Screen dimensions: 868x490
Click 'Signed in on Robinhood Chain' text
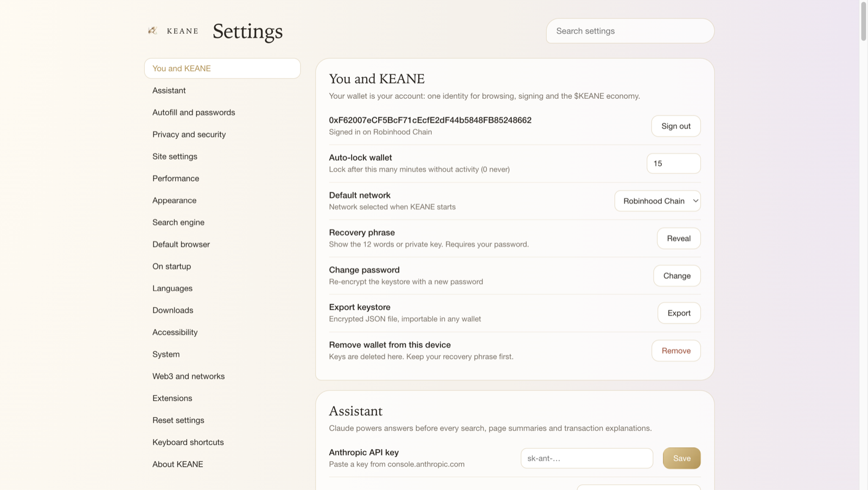tap(380, 132)
